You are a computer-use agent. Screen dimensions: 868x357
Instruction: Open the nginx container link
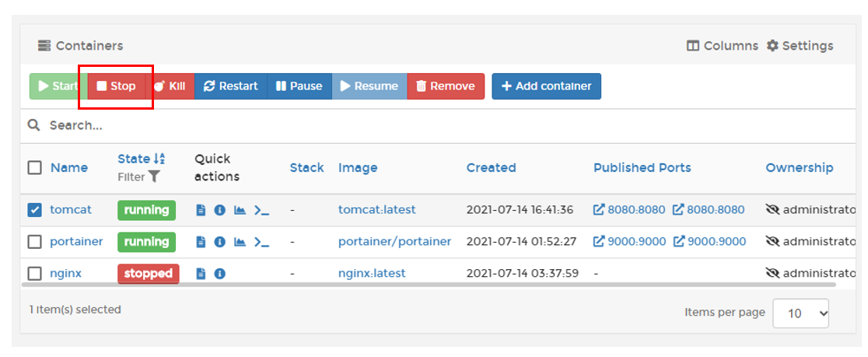[x=65, y=274]
